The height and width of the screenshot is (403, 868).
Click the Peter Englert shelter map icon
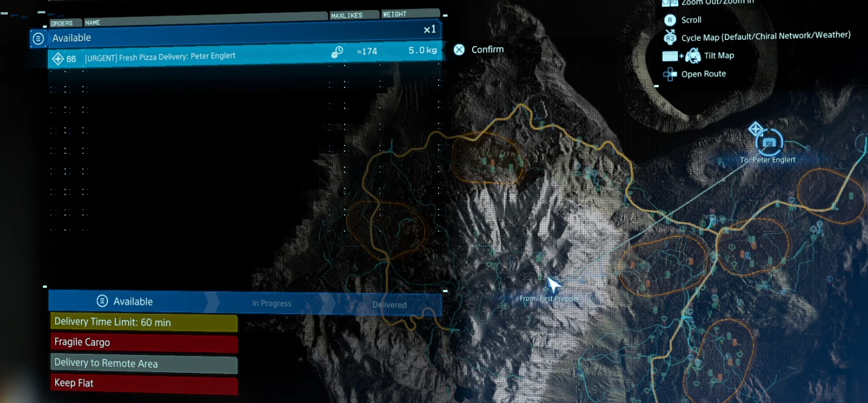[769, 143]
